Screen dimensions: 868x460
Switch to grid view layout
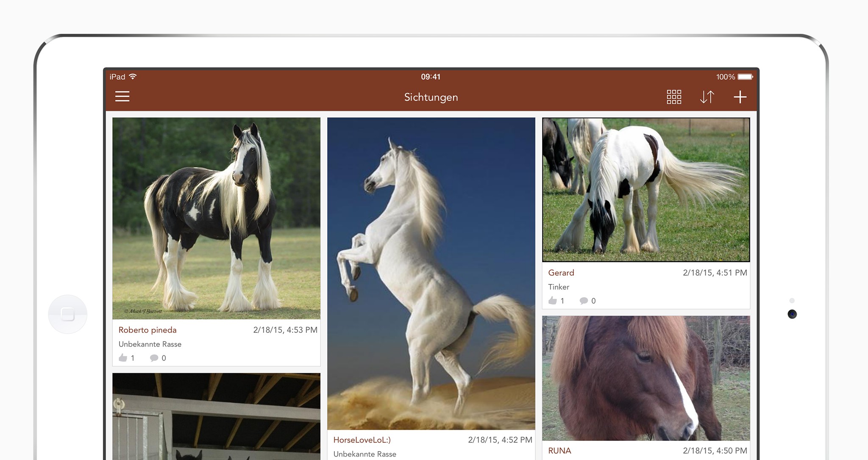(673, 97)
